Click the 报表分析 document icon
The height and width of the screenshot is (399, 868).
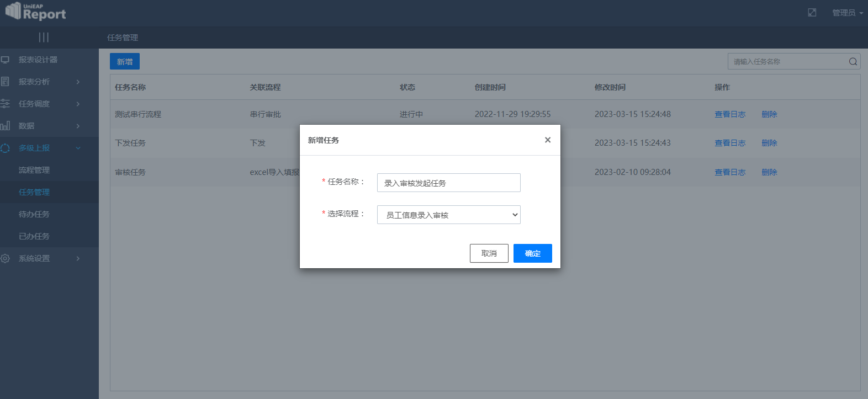pos(5,82)
